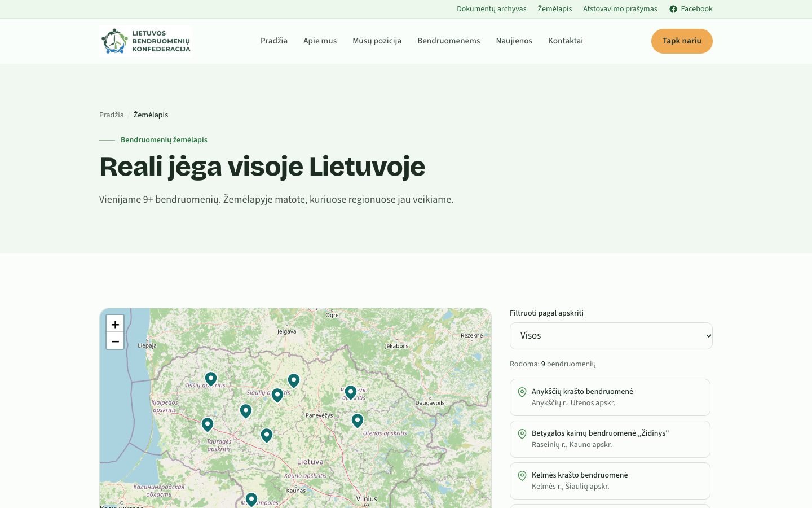Open the Betygalos kaimų bendruomenė „Židinys" card
The height and width of the screenshot is (508, 812).
pyautogui.click(x=610, y=439)
